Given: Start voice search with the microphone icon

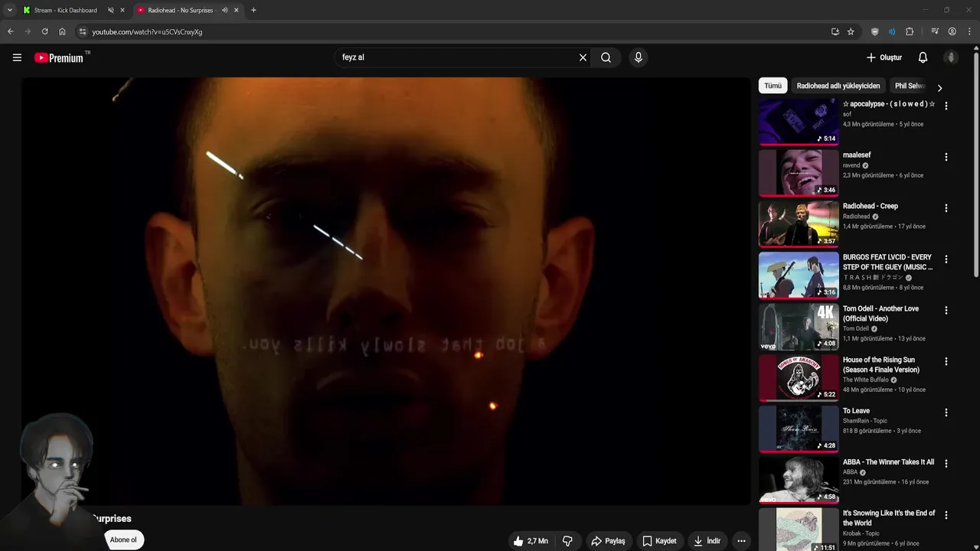Looking at the screenshot, I should (x=639, y=57).
